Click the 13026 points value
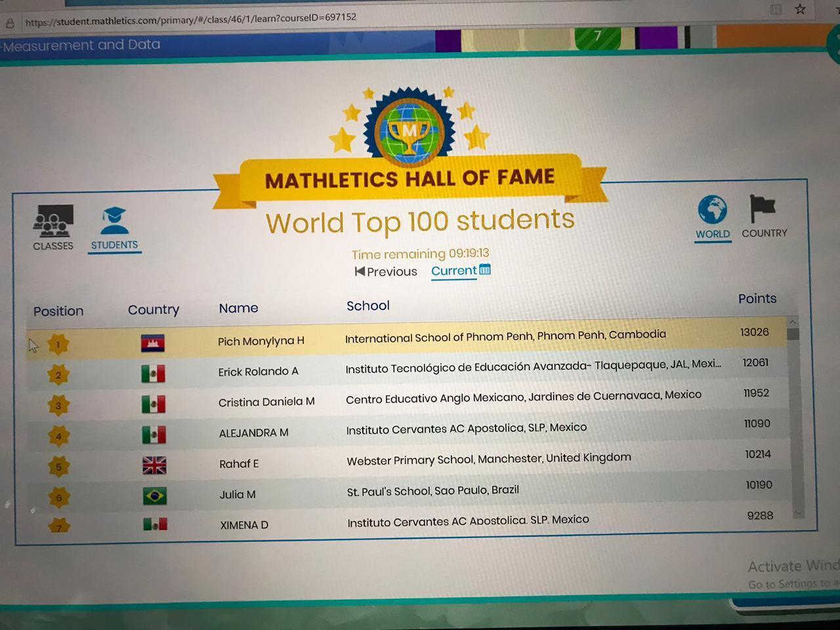 (x=755, y=332)
